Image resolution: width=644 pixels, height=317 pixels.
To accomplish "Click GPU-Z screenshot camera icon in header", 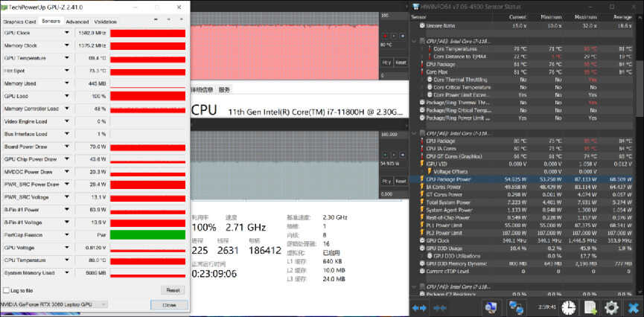I will pos(156,19).
